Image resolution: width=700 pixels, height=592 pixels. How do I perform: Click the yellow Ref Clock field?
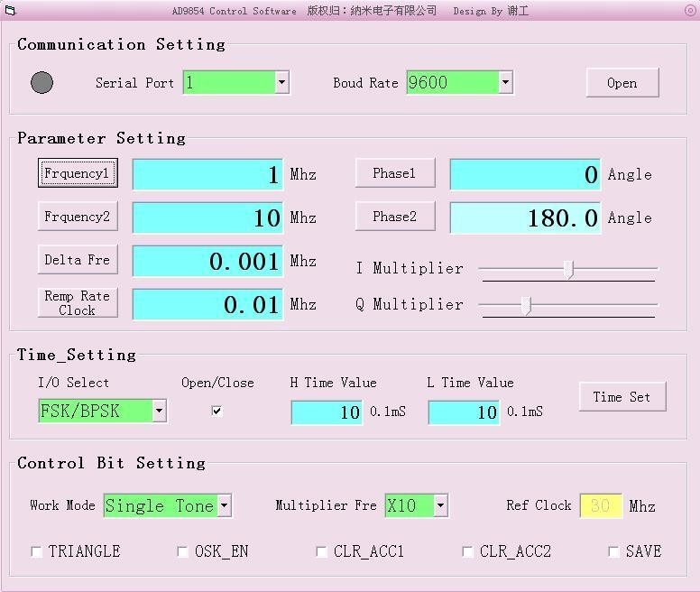tap(601, 506)
